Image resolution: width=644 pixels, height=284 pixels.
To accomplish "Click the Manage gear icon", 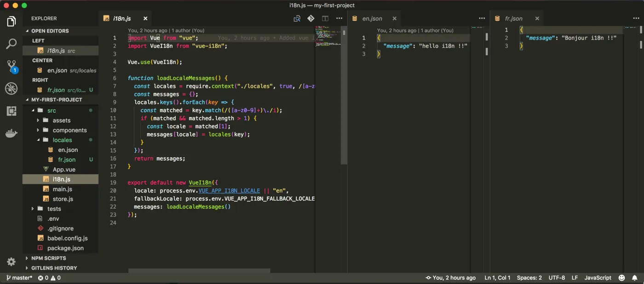I will [x=11, y=261].
